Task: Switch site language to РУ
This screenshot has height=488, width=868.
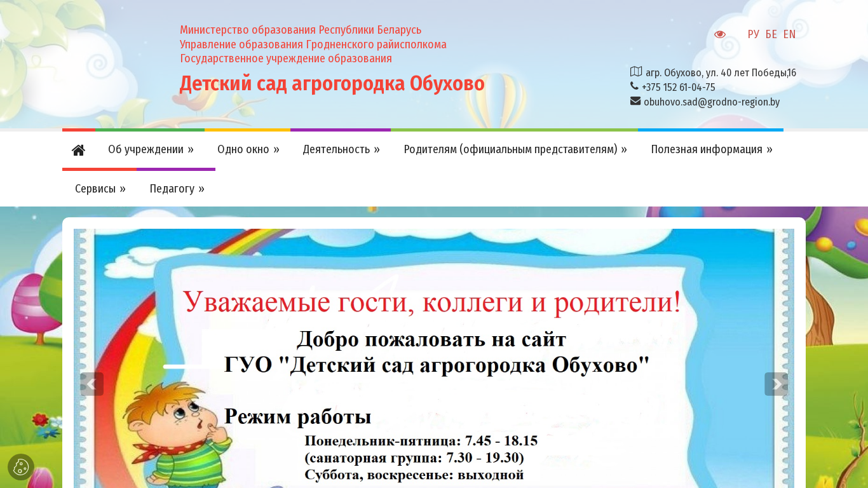Action: [753, 34]
